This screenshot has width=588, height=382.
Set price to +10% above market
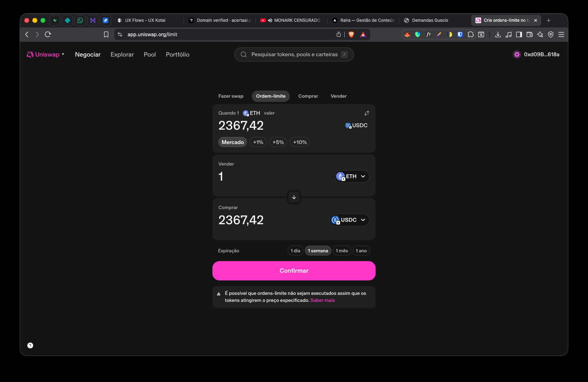coord(300,142)
